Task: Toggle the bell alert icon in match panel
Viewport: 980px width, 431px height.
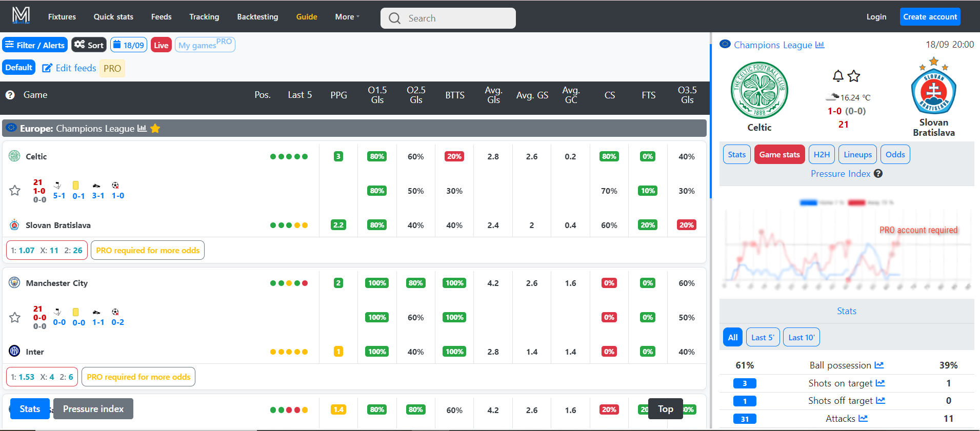Action: point(838,76)
